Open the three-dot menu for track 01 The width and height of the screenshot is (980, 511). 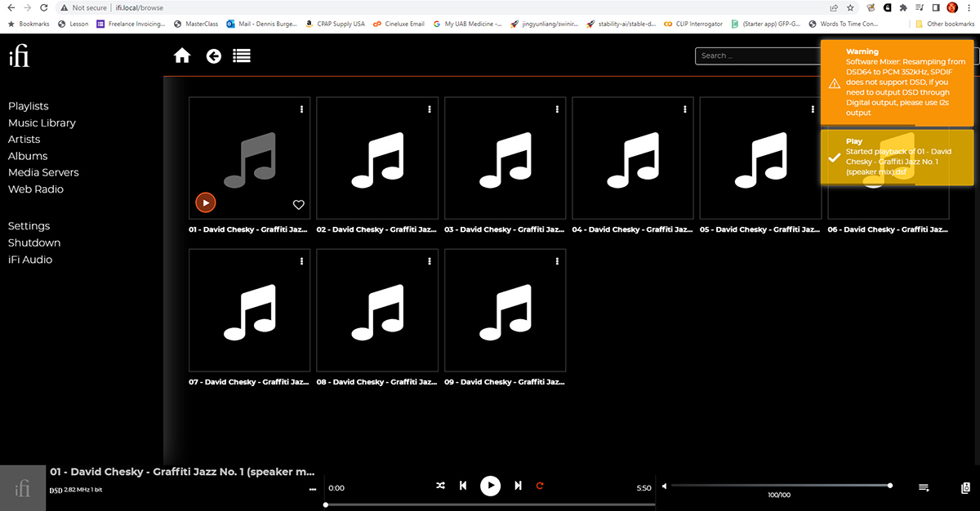tap(302, 109)
